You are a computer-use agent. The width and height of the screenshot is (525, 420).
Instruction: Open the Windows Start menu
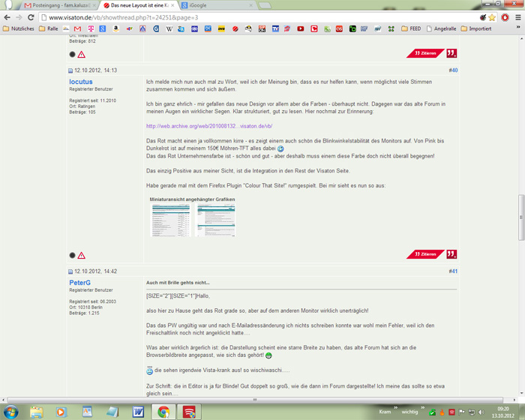tap(10, 412)
